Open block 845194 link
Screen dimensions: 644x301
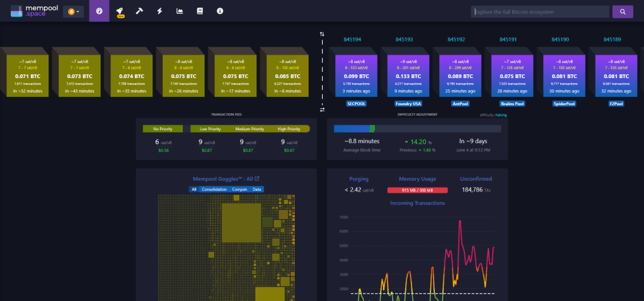[353, 39]
